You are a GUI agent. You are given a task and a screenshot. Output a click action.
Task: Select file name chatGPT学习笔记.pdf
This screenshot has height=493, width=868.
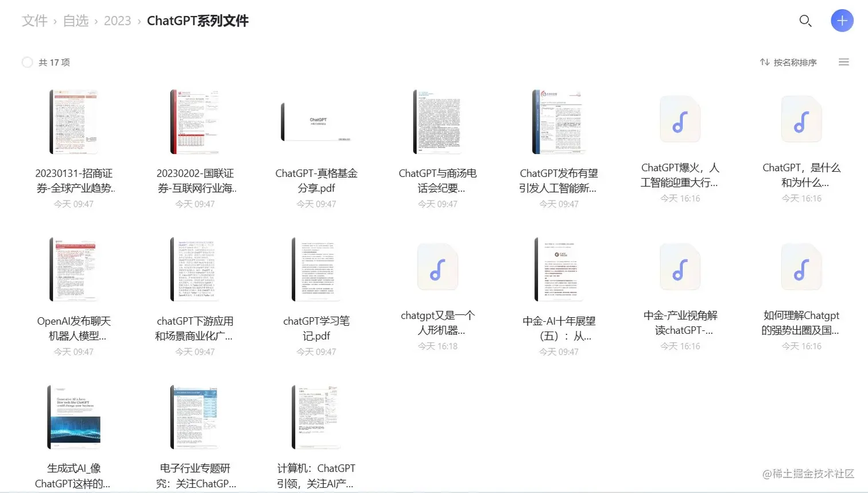tap(316, 328)
